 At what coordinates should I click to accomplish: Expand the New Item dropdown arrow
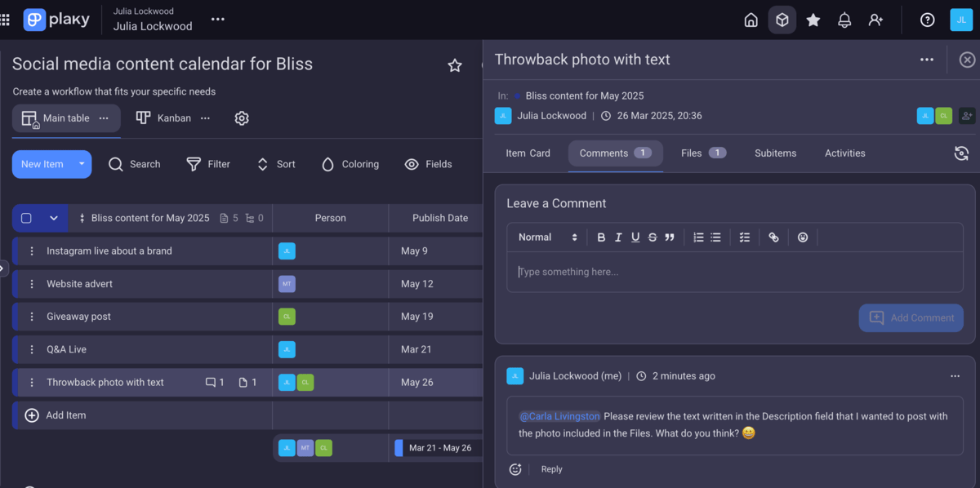[x=82, y=164]
